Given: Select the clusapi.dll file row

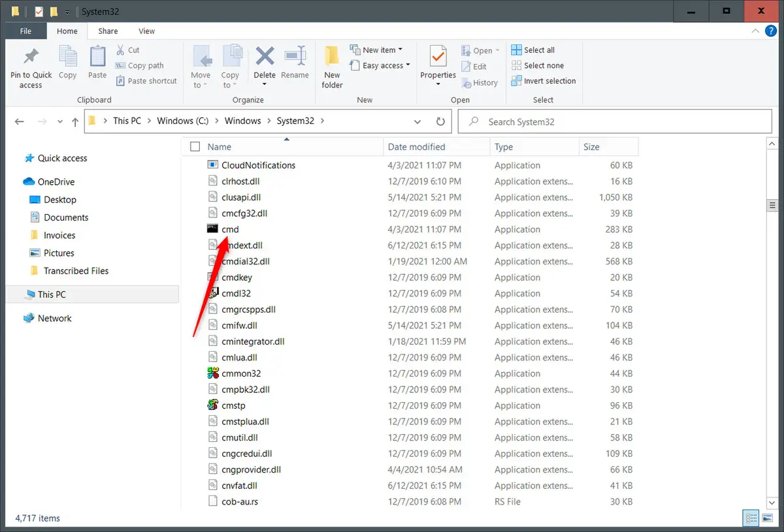Looking at the screenshot, I should (412, 197).
